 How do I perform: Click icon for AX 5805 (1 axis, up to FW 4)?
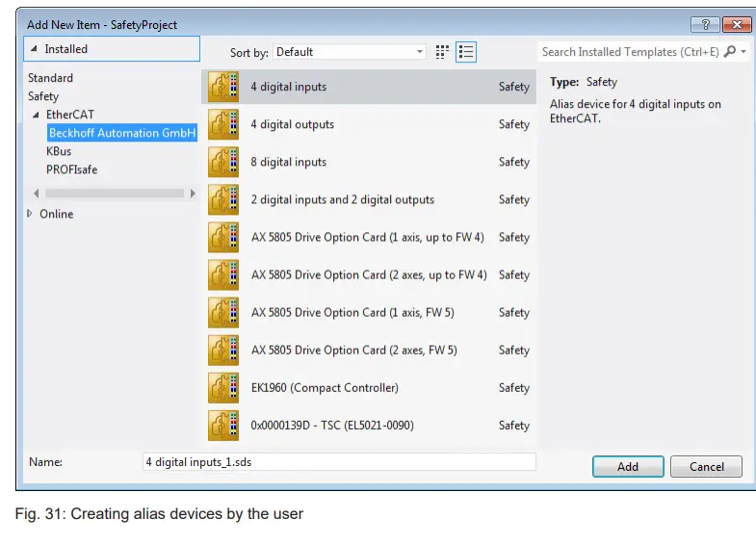pos(223,237)
